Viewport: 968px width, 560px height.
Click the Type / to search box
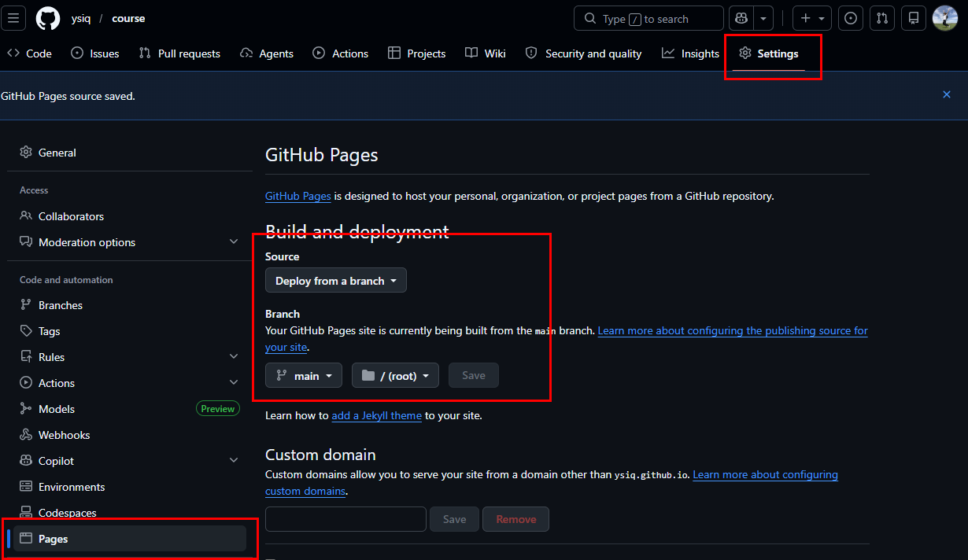pos(649,18)
